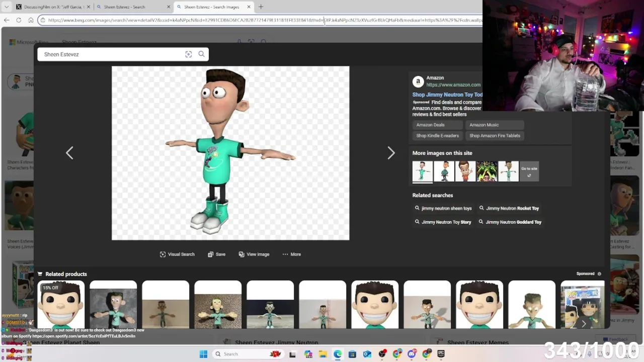Viewport: 644px width, 362px height.
Task: Go to the browser home page
Action: tap(31, 20)
